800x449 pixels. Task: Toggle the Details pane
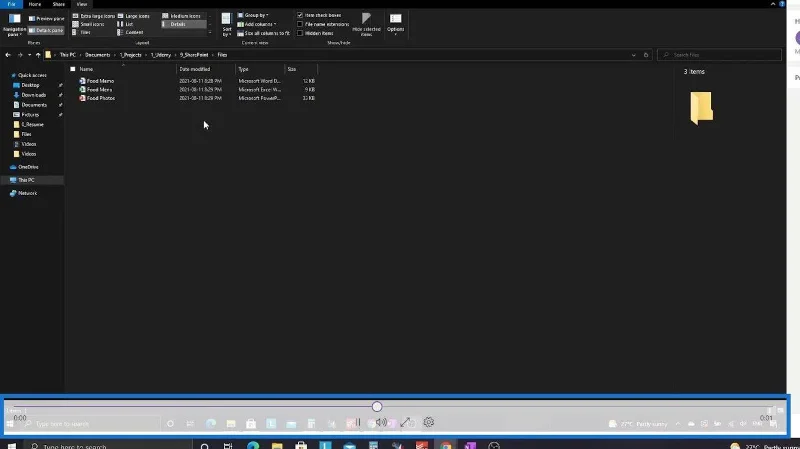point(46,31)
